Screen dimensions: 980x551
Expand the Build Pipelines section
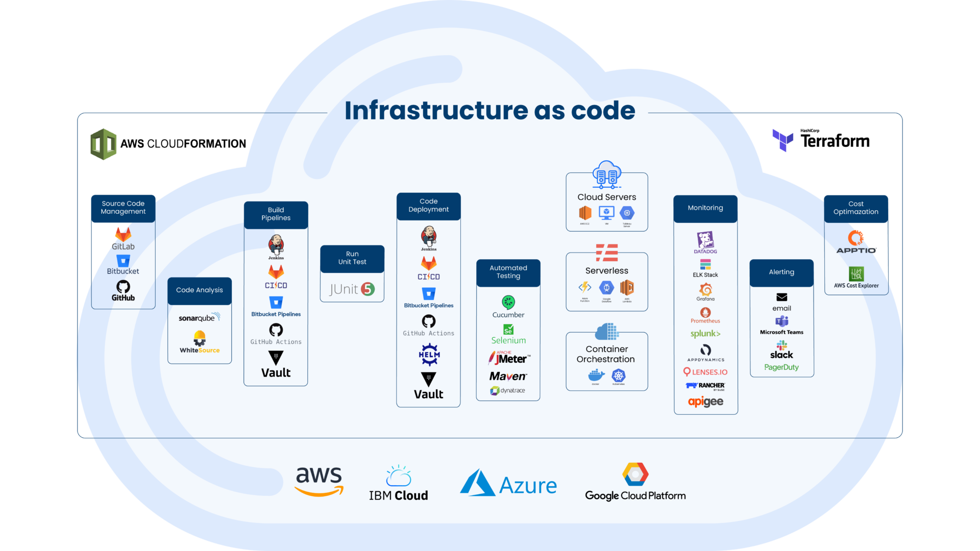[x=274, y=213]
